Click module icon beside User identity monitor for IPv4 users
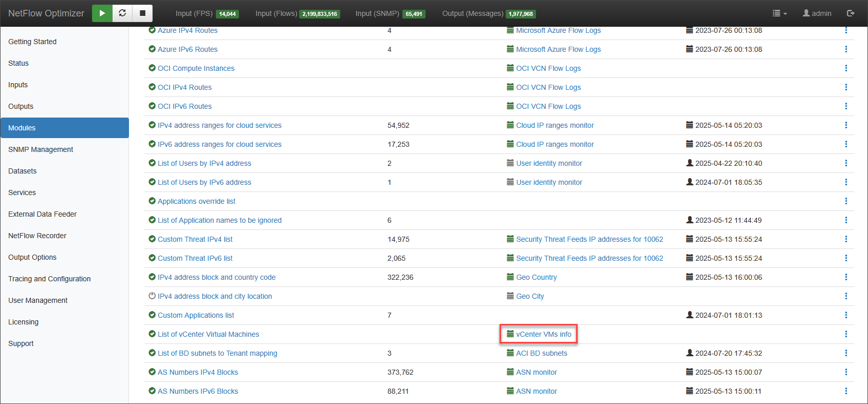Image resolution: width=868 pixels, height=404 pixels. tap(510, 163)
